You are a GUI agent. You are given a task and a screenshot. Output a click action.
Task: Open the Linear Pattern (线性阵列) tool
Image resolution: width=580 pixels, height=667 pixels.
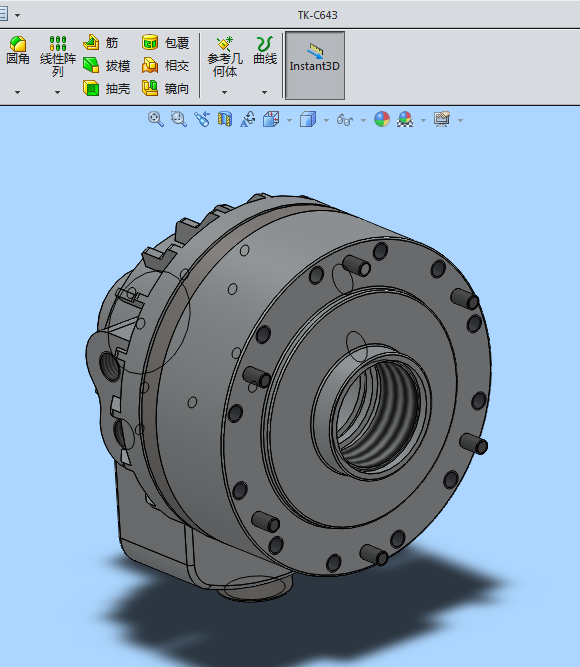(x=57, y=56)
